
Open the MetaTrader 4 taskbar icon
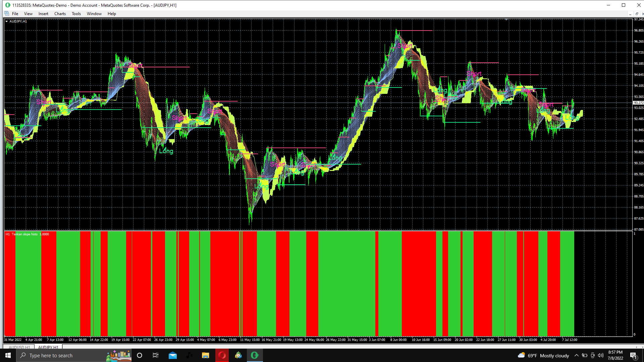[255, 355]
